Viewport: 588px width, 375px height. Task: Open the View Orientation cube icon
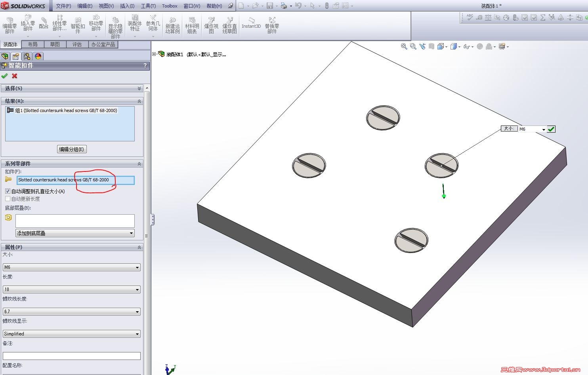tap(441, 46)
